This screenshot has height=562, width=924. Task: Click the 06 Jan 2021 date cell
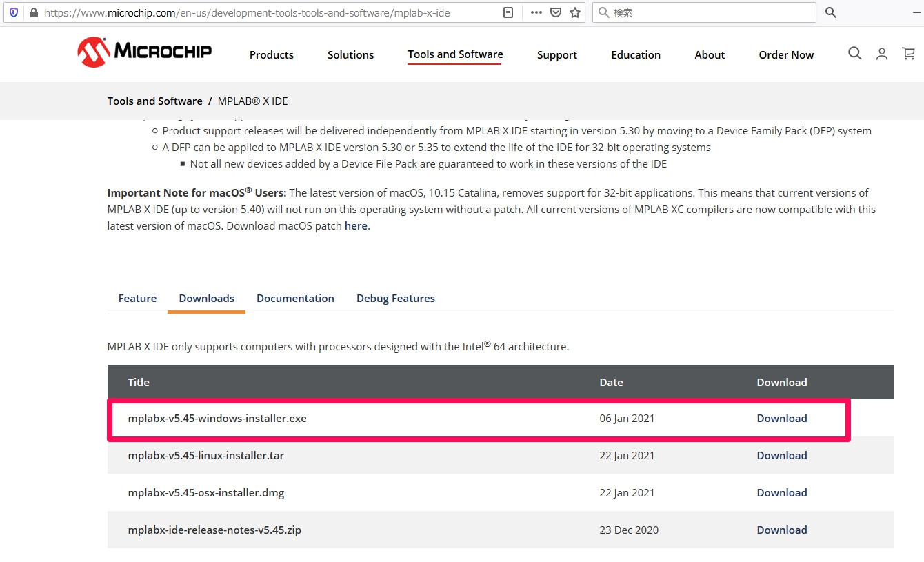[x=627, y=418]
